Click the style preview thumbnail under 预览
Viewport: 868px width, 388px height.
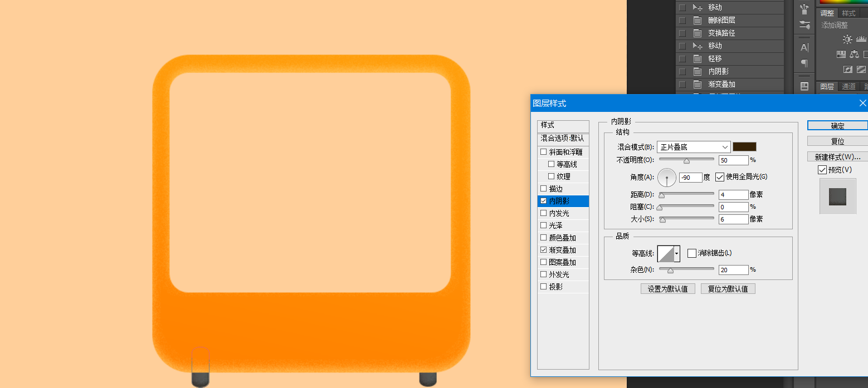click(837, 197)
